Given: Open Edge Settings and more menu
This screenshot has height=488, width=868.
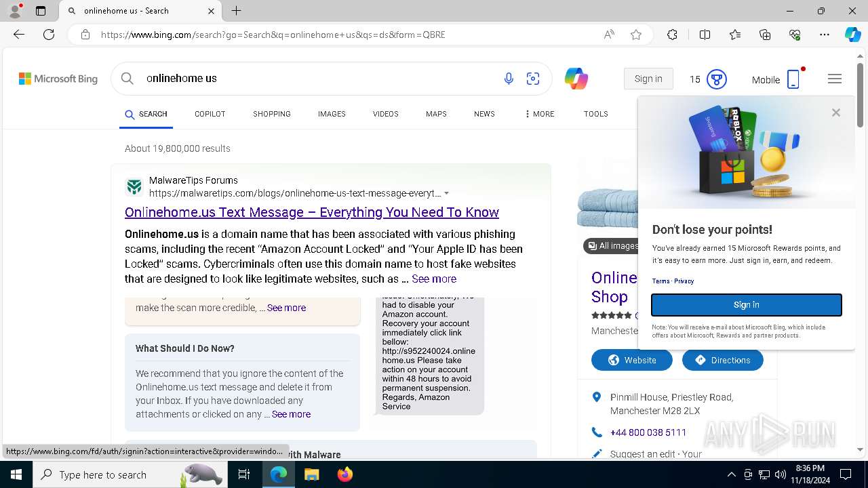Looking at the screenshot, I should pyautogui.click(x=825, y=35).
